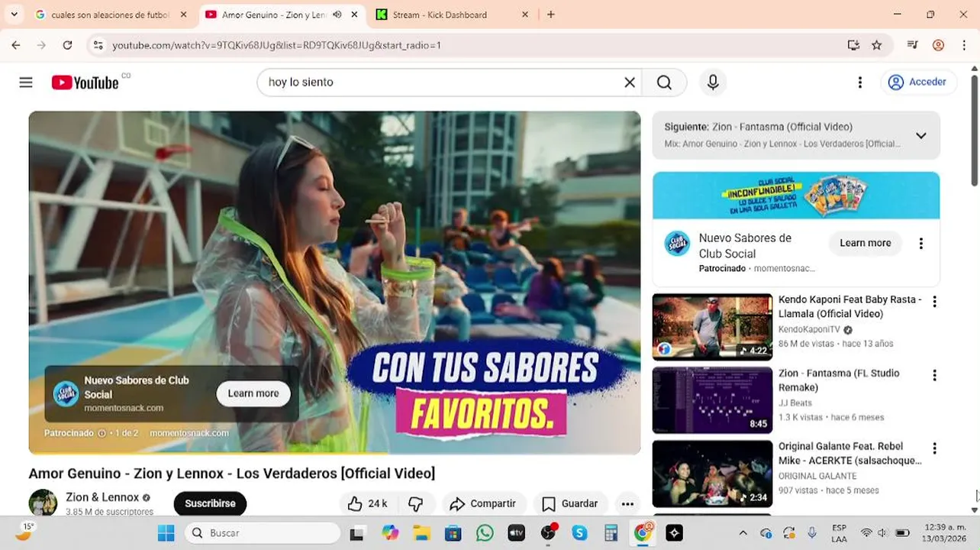Dislike the video with thumbs down
The image size is (980, 550).
[x=416, y=503]
